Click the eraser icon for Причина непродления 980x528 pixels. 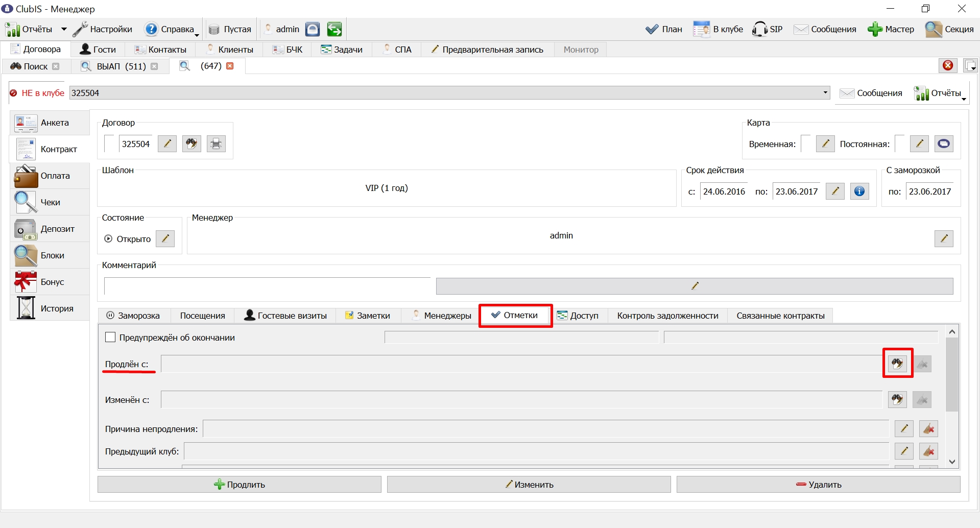pyautogui.click(x=928, y=428)
